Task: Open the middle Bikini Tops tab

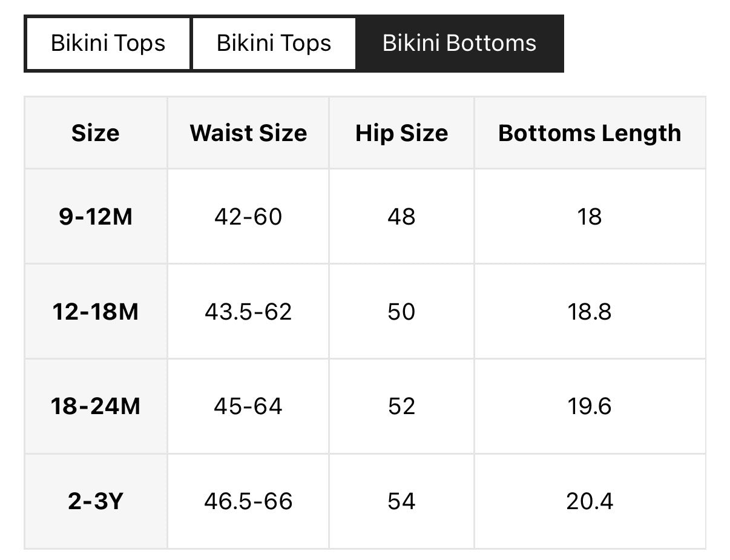Action: tap(274, 44)
